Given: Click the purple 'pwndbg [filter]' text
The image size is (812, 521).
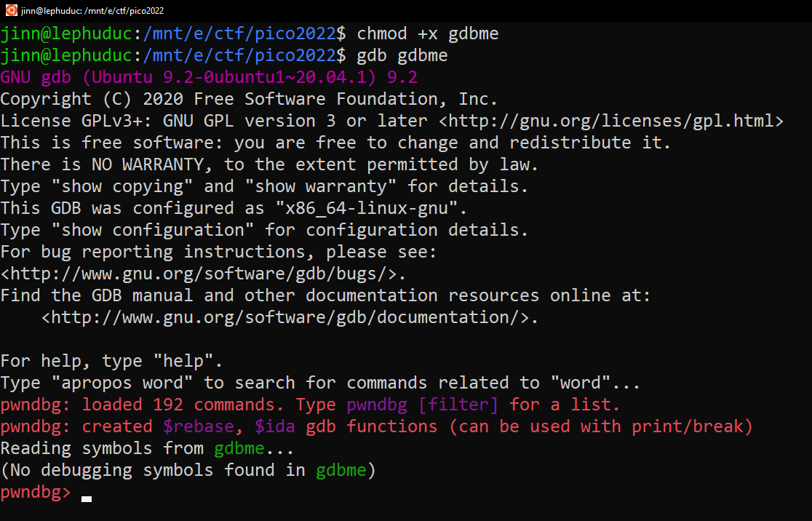Looking at the screenshot, I should [422, 405].
